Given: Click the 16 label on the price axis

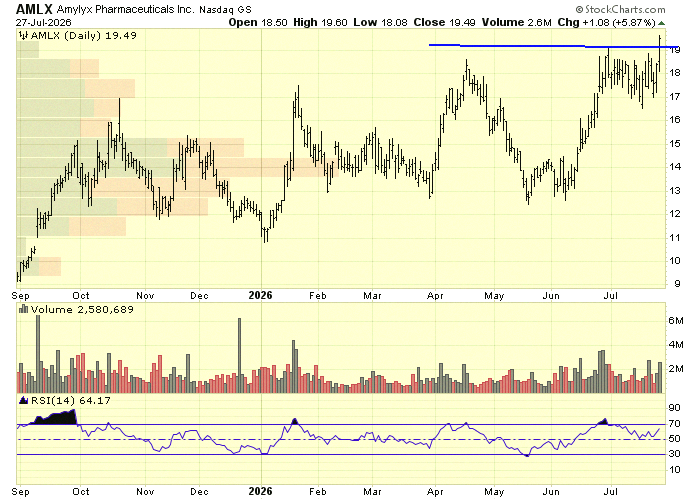Looking at the screenshot, I should tap(675, 120).
